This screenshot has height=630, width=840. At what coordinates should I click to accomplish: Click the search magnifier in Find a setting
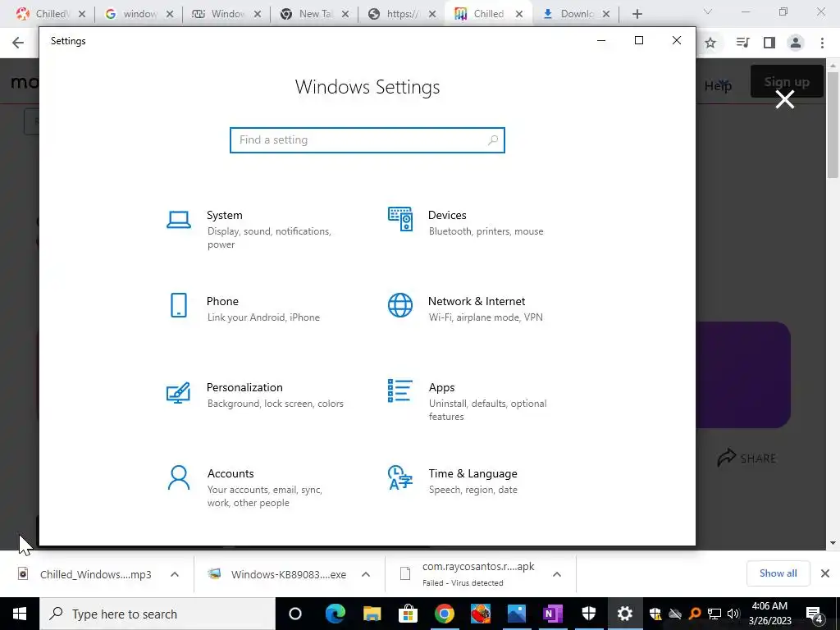(493, 140)
